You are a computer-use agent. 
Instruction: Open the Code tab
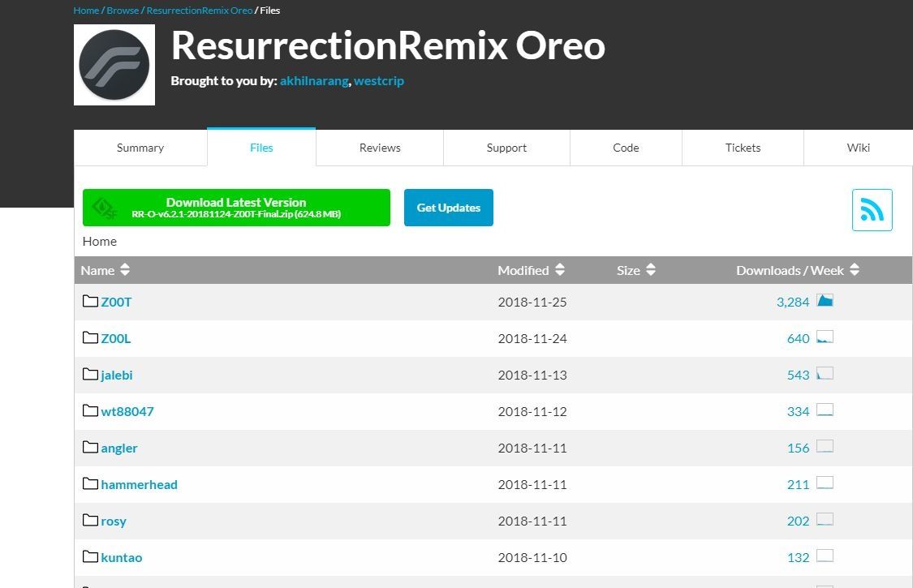tap(626, 148)
